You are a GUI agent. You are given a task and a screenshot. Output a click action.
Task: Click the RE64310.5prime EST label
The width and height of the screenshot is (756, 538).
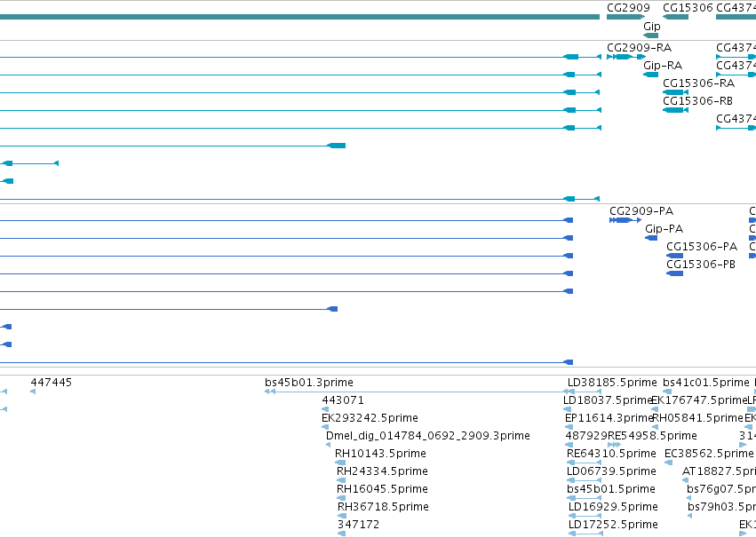[x=611, y=454]
